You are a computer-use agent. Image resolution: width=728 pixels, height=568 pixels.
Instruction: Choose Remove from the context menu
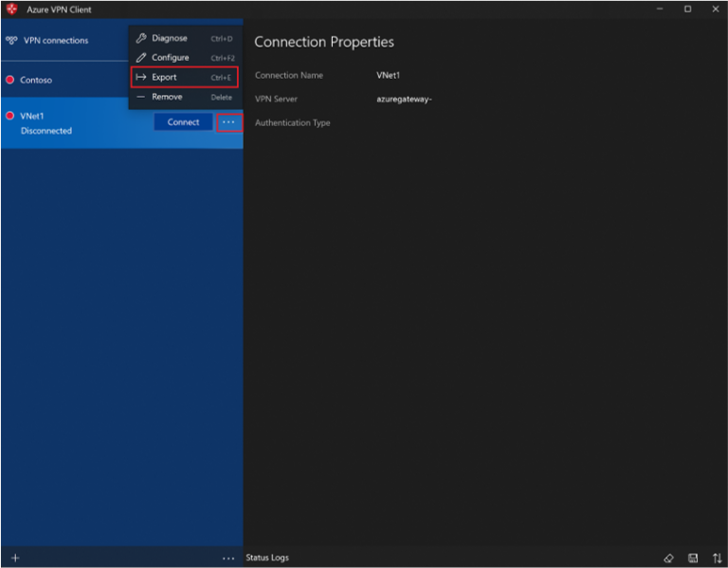pos(184,97)
